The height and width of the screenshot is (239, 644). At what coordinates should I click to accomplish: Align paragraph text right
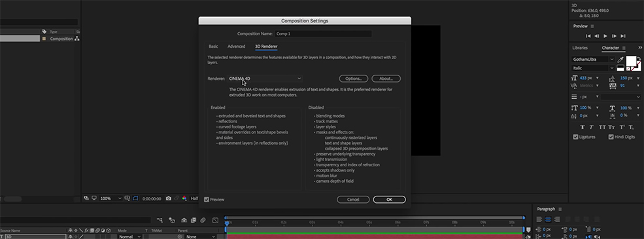(x=557, y=219)
